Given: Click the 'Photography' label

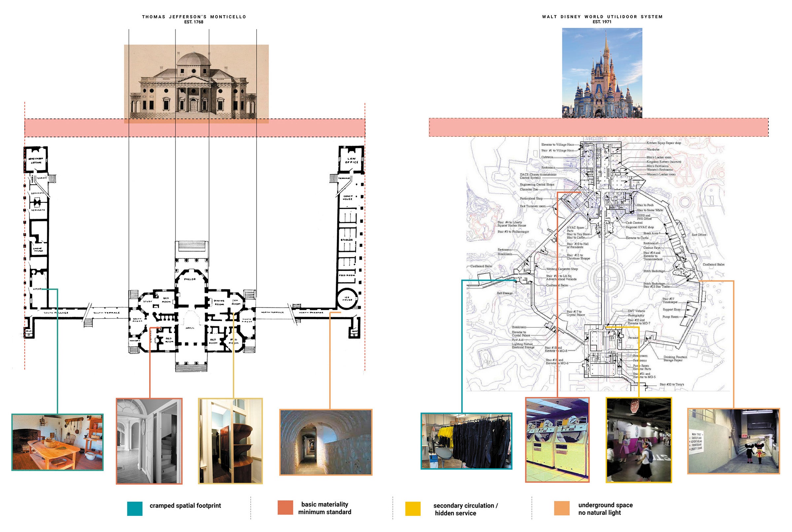Looking at the screenshot, I should (x=636, y=316).
